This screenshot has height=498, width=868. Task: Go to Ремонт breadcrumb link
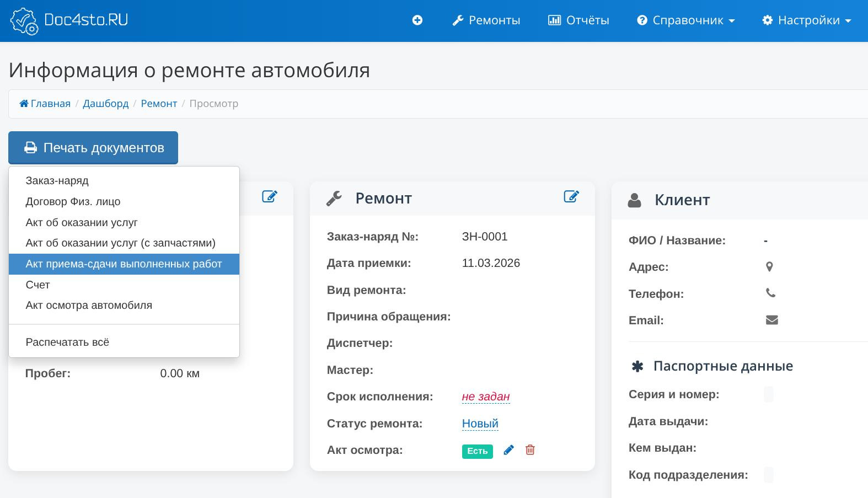(x=159, y=104)
